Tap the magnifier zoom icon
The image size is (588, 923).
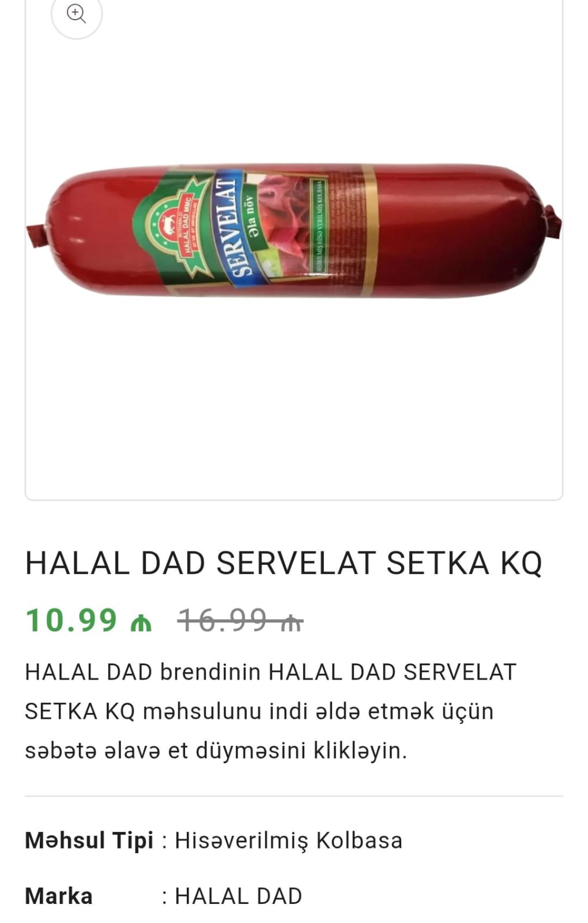tap(76, 13)
